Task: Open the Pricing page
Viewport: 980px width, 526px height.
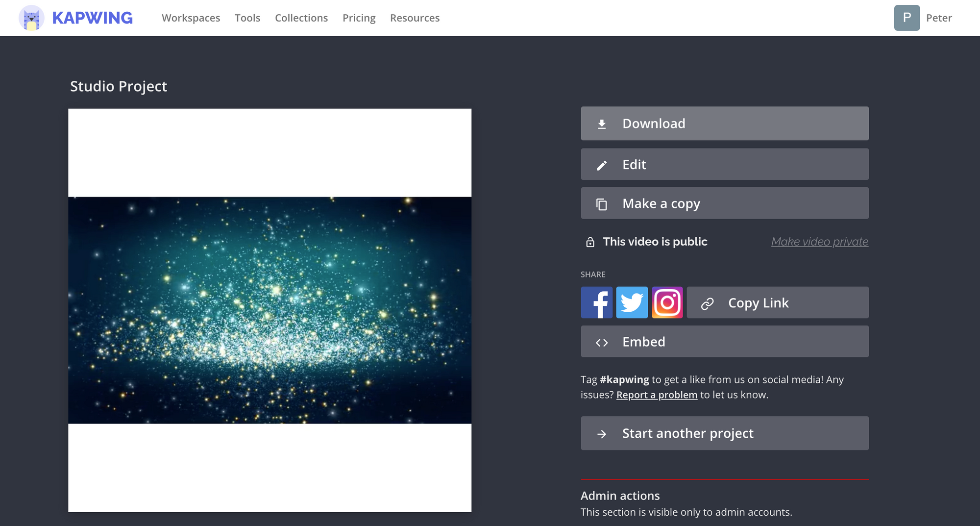Action: [x=359, y=18]
